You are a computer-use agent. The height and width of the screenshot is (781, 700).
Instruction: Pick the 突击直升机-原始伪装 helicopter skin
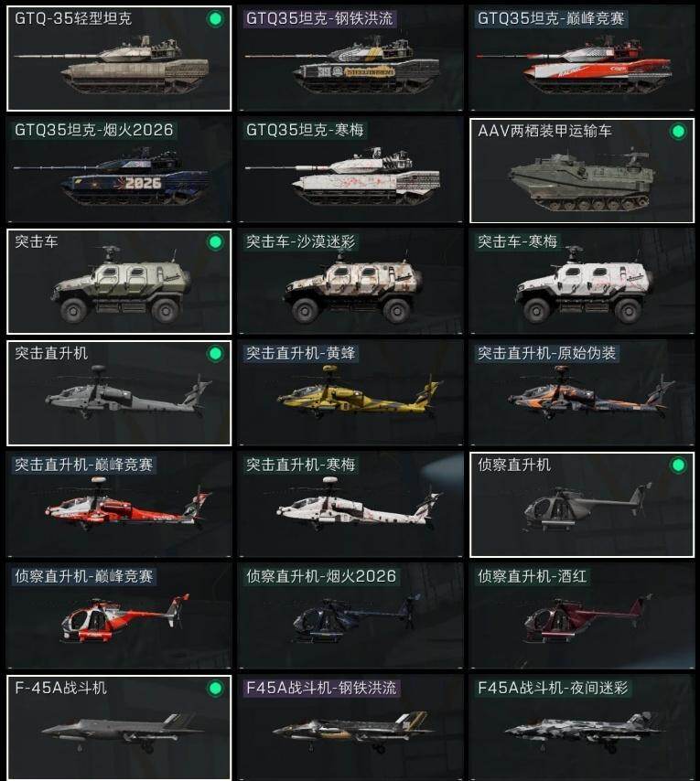582,392
